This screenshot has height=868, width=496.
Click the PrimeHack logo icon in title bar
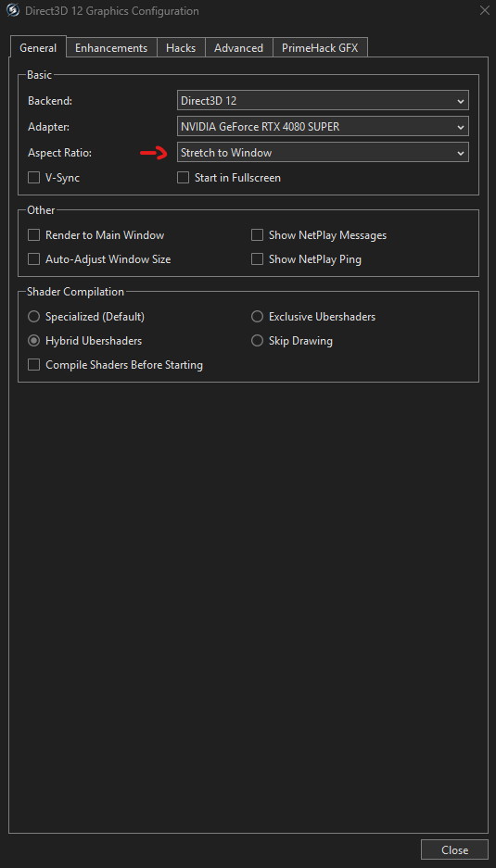coord(12,10)
